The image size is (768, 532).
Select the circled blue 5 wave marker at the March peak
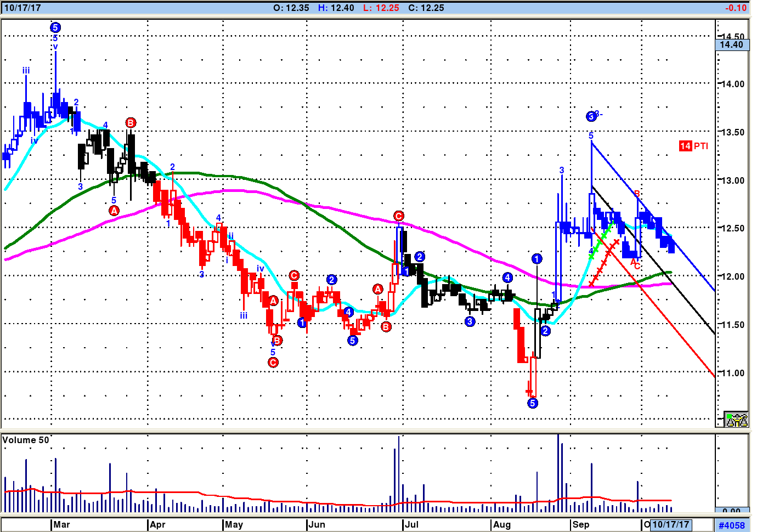tap(55, 27)
